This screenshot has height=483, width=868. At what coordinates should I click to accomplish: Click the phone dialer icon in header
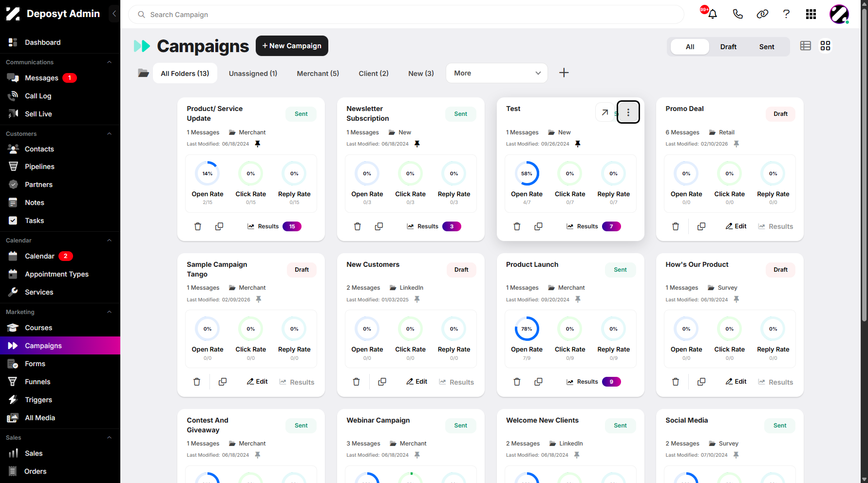coord(737,14)
